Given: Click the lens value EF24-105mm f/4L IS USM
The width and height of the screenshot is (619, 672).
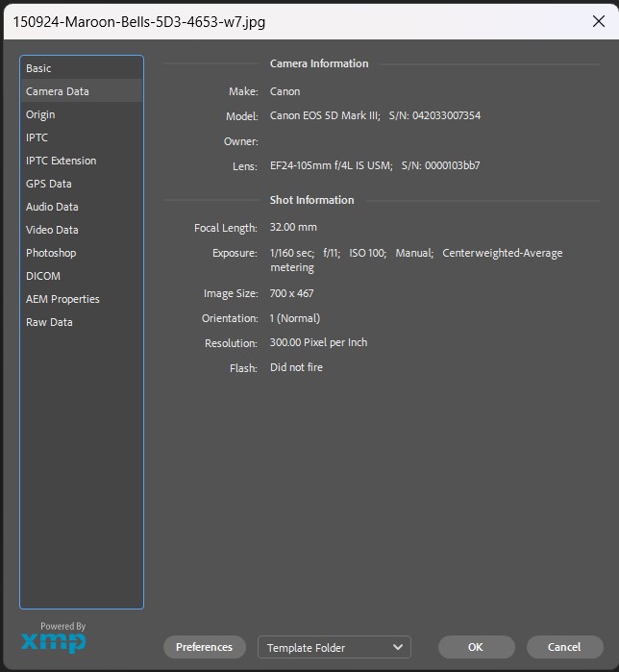Looking at the screenshot, I should (x=332, y=165).
